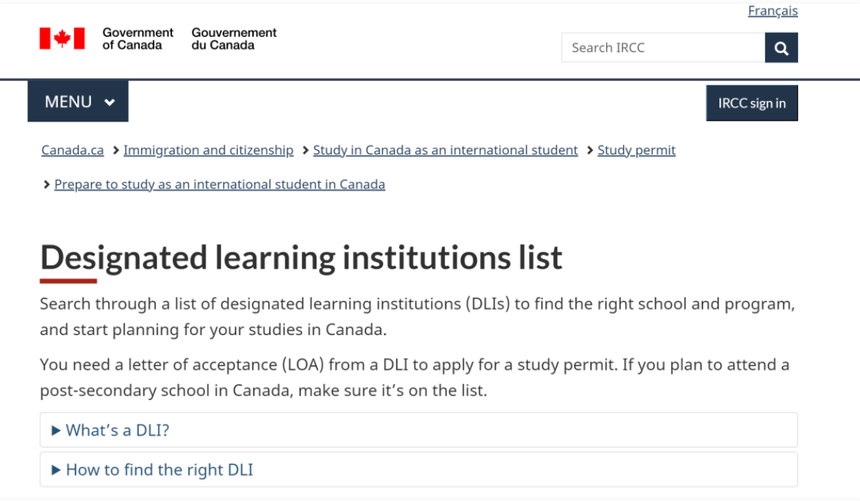Expand the "What's a DLI?" section
Viewport: 860px width, 501px height.
click(x=117, y=430)
